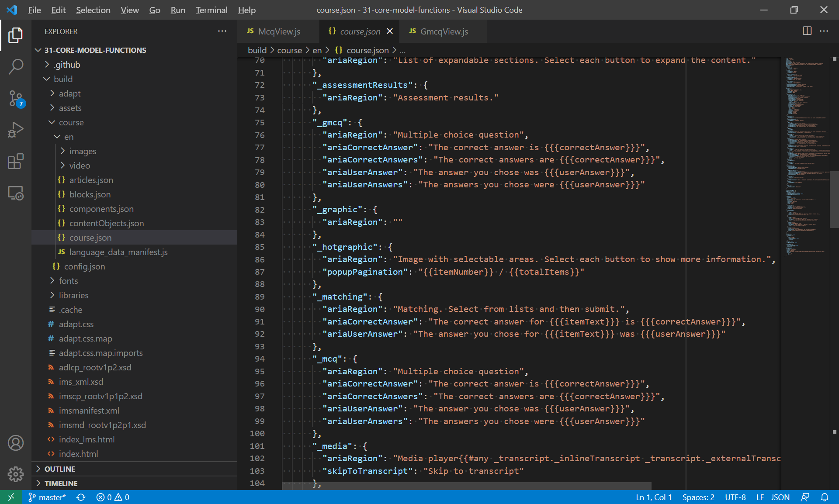Open the Extensions view
Viewport: 839px width, 504px height.
pyautogui.click(x=16, y=161)
